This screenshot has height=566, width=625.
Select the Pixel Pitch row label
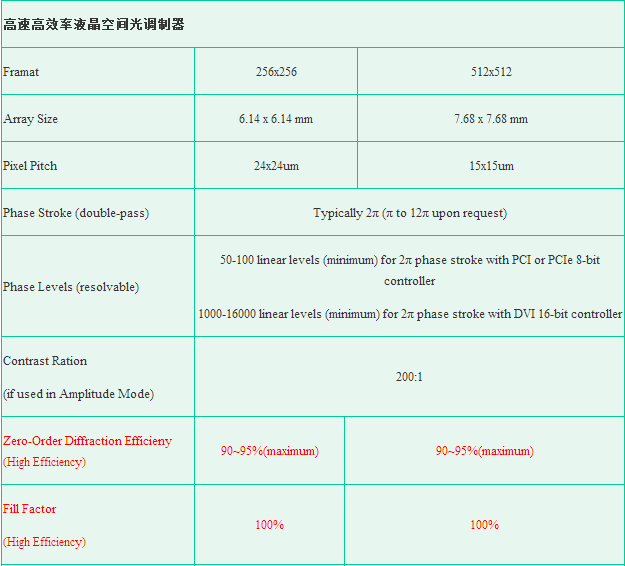(30, 166)
